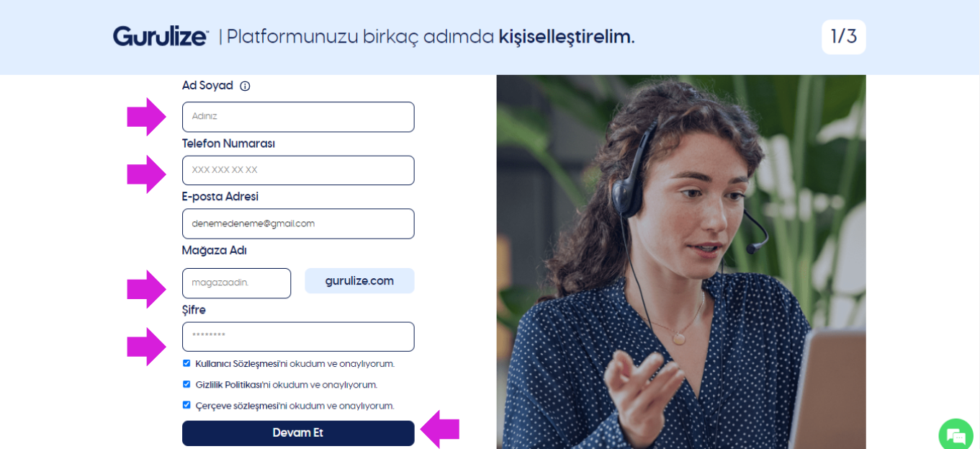Select the E-posta Adresi field
This screenshot has width=980, height=449.
(x=298, y=223)
